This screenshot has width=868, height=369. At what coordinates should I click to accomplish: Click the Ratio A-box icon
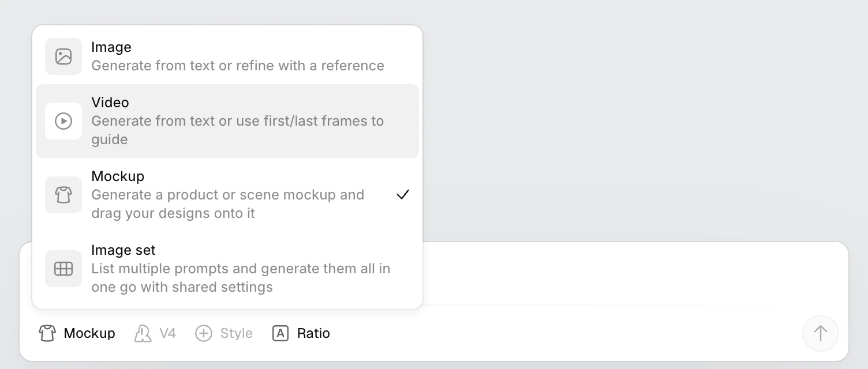click(x=280, y=333)
